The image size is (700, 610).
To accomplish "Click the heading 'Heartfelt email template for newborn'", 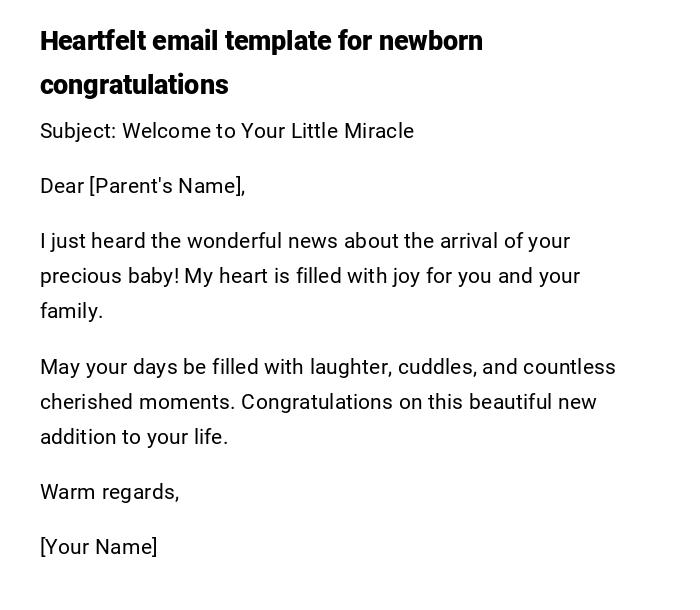I will tap(261, 41).
